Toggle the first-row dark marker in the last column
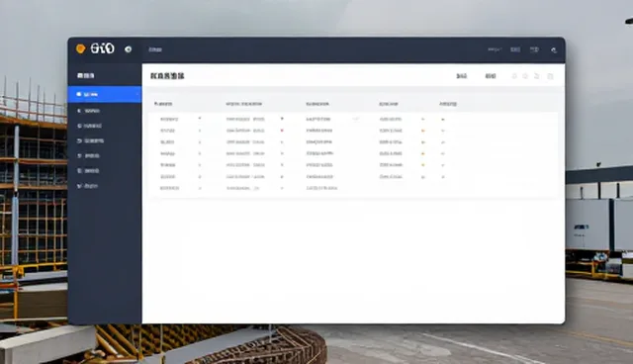 443,120
